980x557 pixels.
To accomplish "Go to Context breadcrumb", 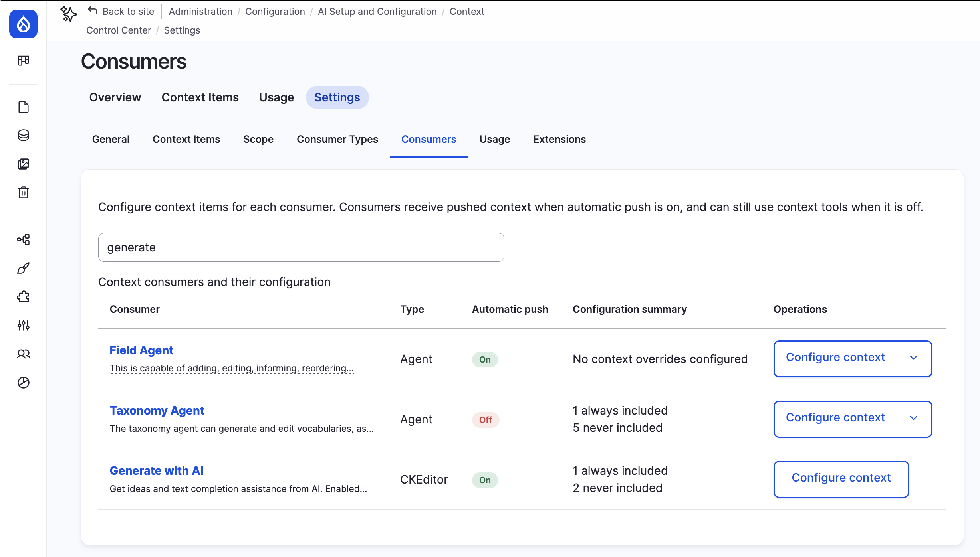I will point(466,11).
